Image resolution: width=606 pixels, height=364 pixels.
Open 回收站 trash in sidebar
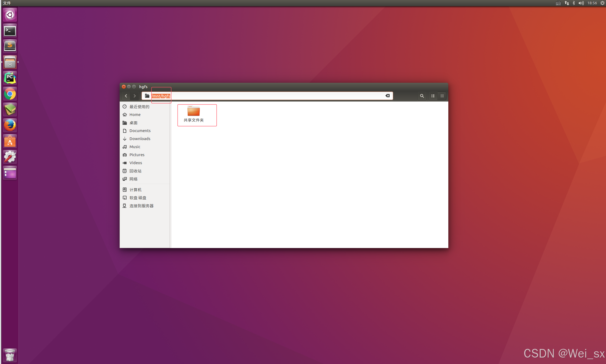pyautogui.click(x=135, y=171)
